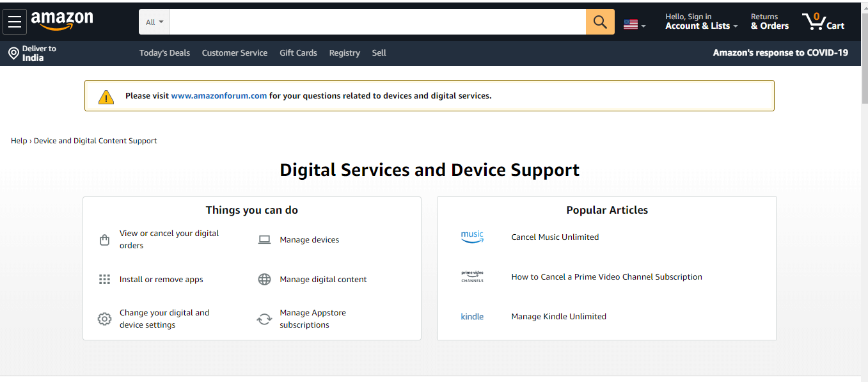Visit the www.amazonforum.com link
This screenshot has height=382, width=868.
(x=219, y=95)
